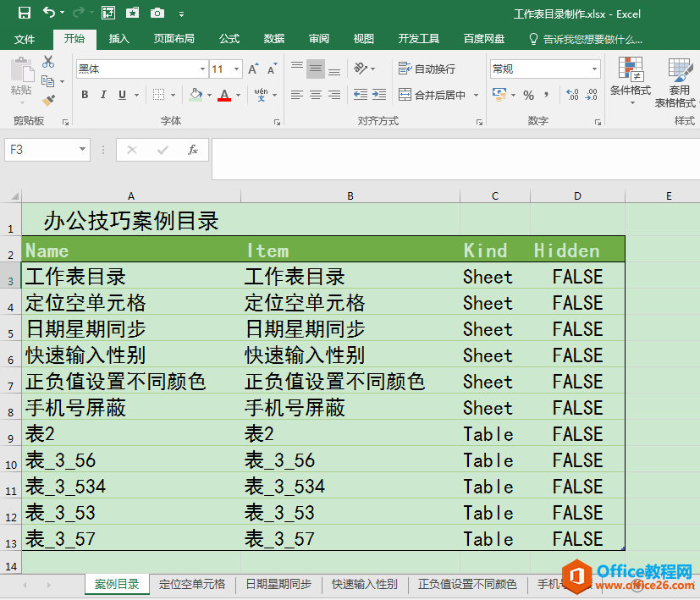This screenshot has width=700, height=600.
Task: Click the comma style icon
Action: point(547,95)
